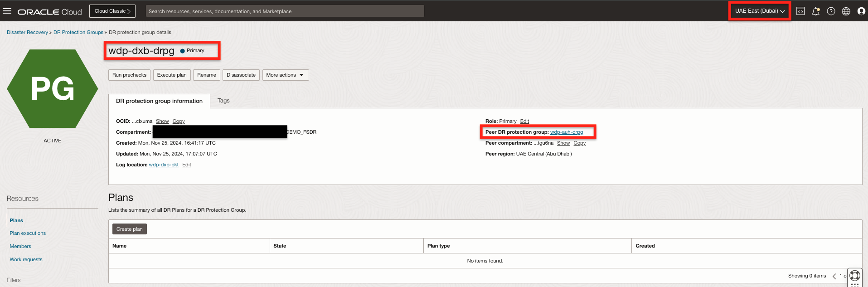Navigate to Disaster Recovery breadcrumb
868x287 pixels.
[27, 32]
